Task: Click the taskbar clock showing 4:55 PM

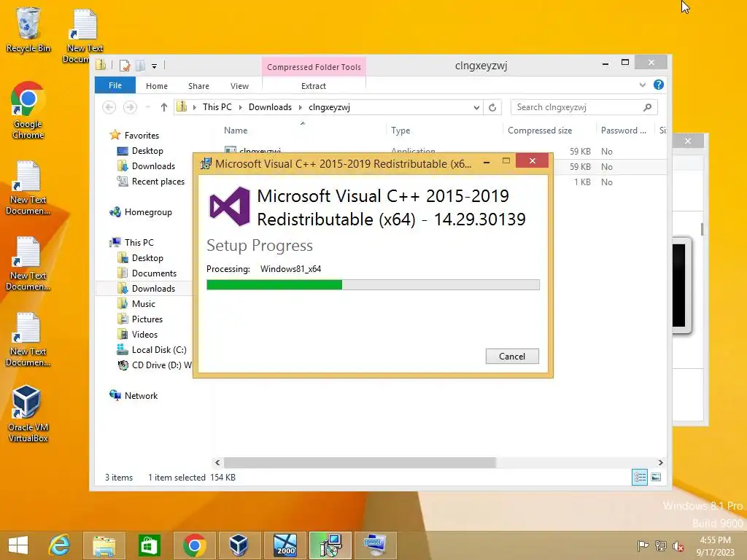Action: click(715, 546)
